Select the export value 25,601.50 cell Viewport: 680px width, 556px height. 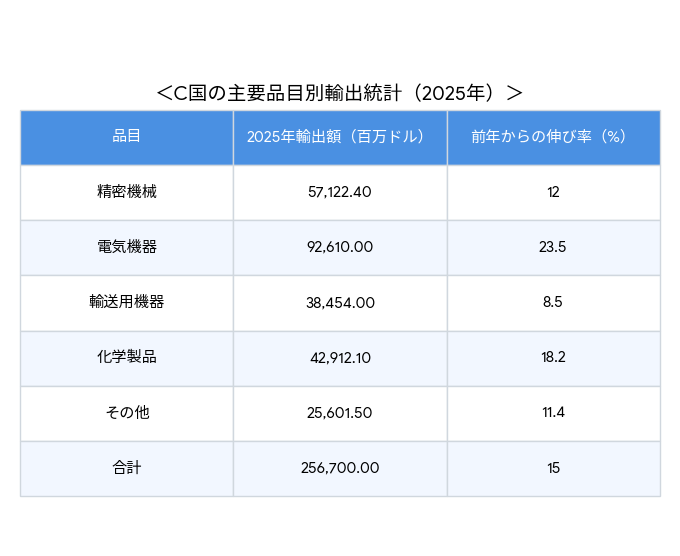tap(340, 412)
